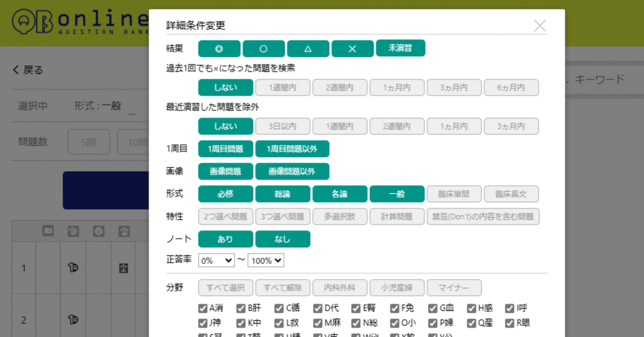Viewport: 644px width, 337px height.
Task: Uncheck the M麻 checkbox
Action: 318,323
